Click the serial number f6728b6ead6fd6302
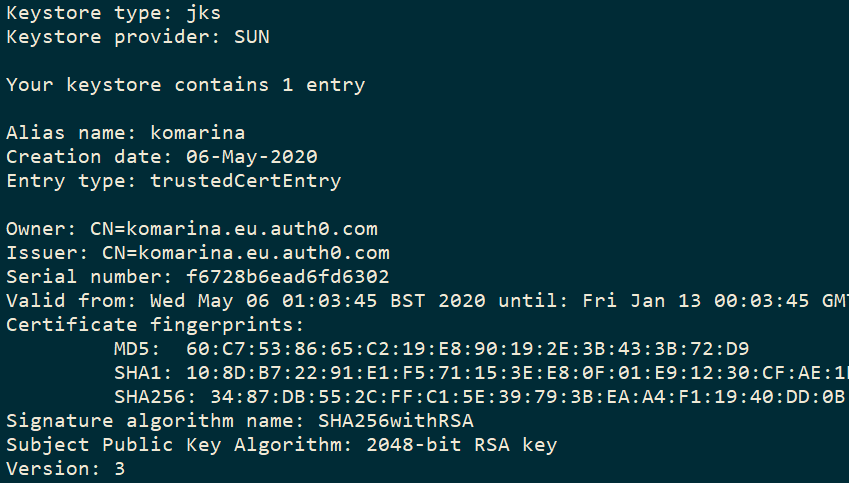Screen dimensions: 849x483 (288, 277)
